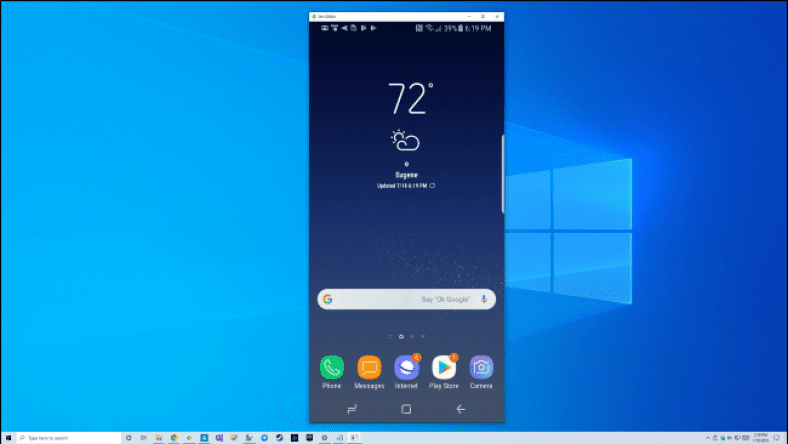Minimize the phone mirroring window

tap(469, 17)
